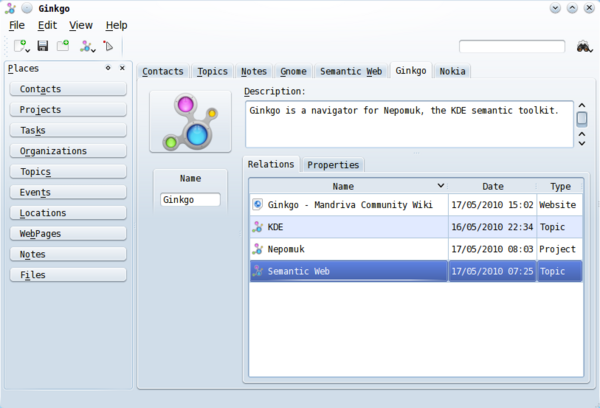Click the description scrollbar handle
Image resolution: width=600 pixels, height=408 pixels.
click(582, 118)
